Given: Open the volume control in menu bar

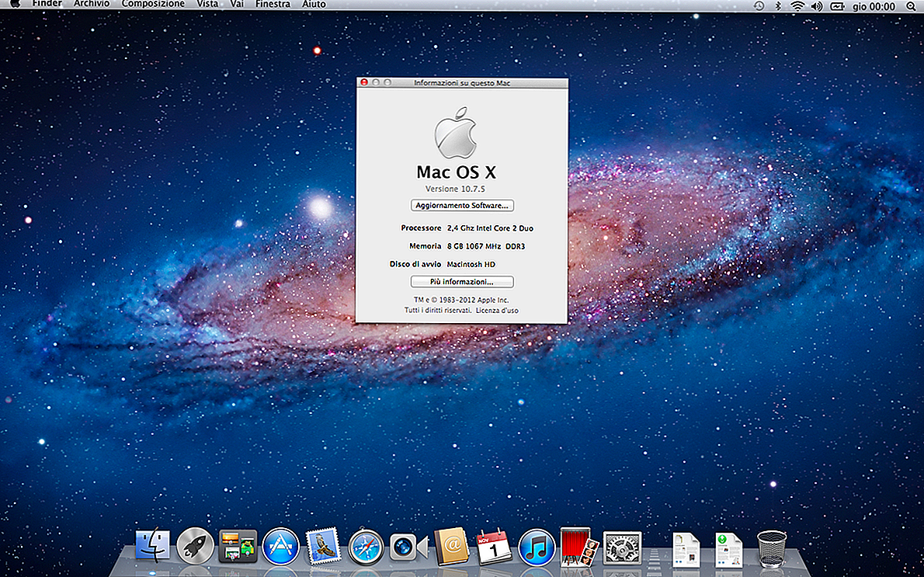Looking at the screenshot, I should coord(817,6).
